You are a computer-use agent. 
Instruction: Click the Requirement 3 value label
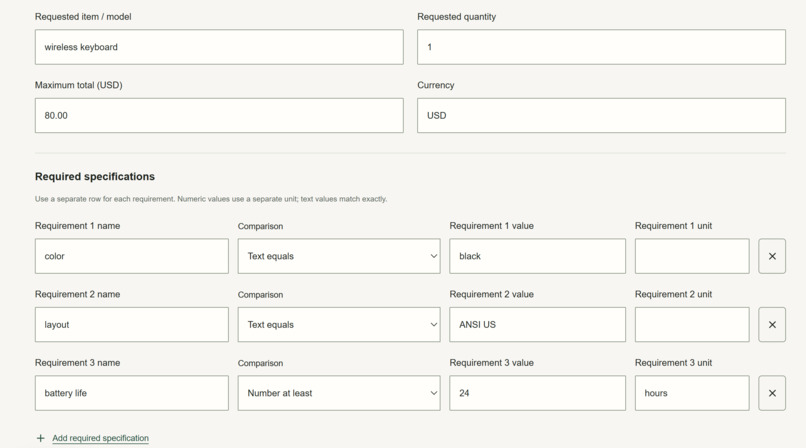[x=491, y=363]
